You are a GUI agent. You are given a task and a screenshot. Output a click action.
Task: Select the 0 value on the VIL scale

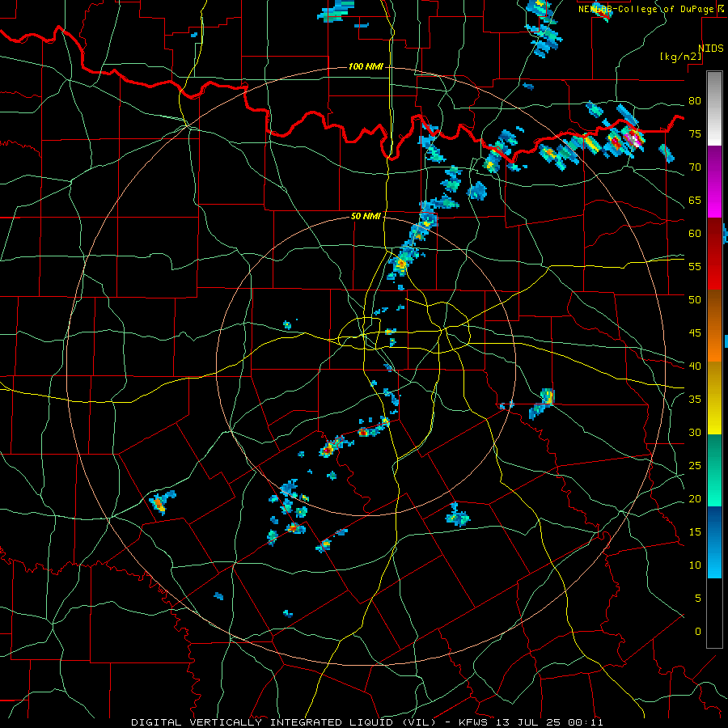pyautogui.click(x=698, y=632)
